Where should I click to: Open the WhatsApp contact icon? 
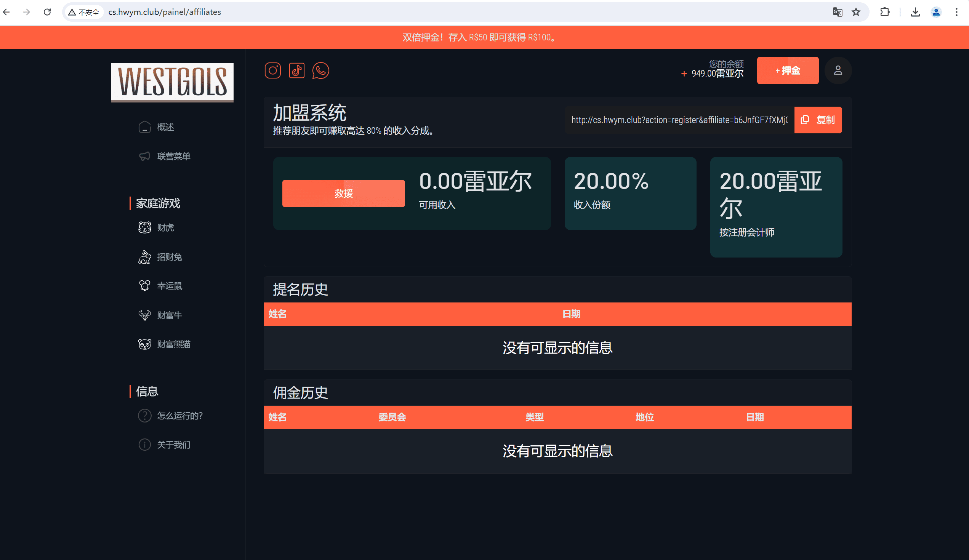tap(320, 70)
